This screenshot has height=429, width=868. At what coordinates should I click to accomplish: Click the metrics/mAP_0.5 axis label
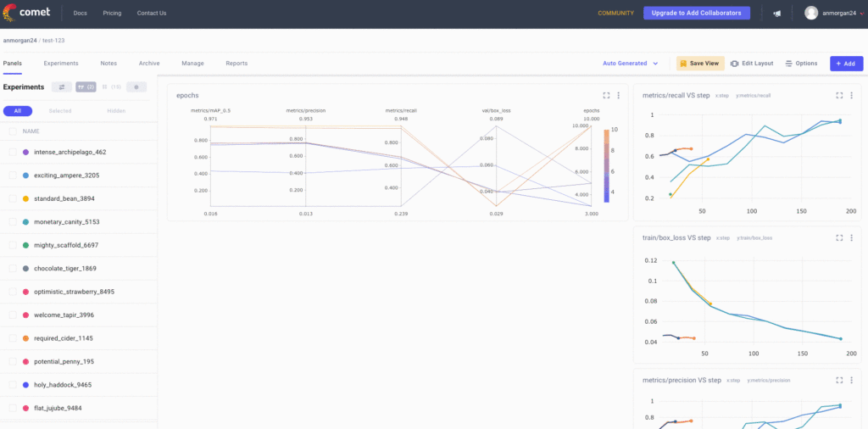(210, 111)
